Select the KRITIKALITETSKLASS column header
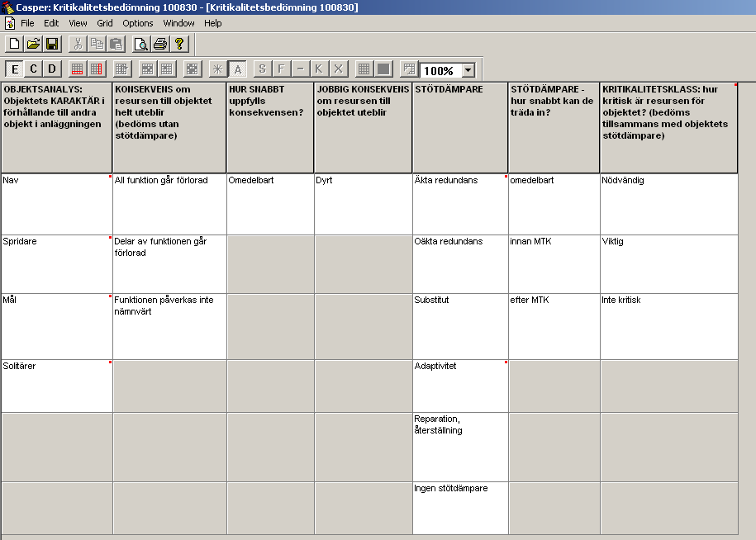The width and height of the screenshot is (756, 540). tap(668, 128)
